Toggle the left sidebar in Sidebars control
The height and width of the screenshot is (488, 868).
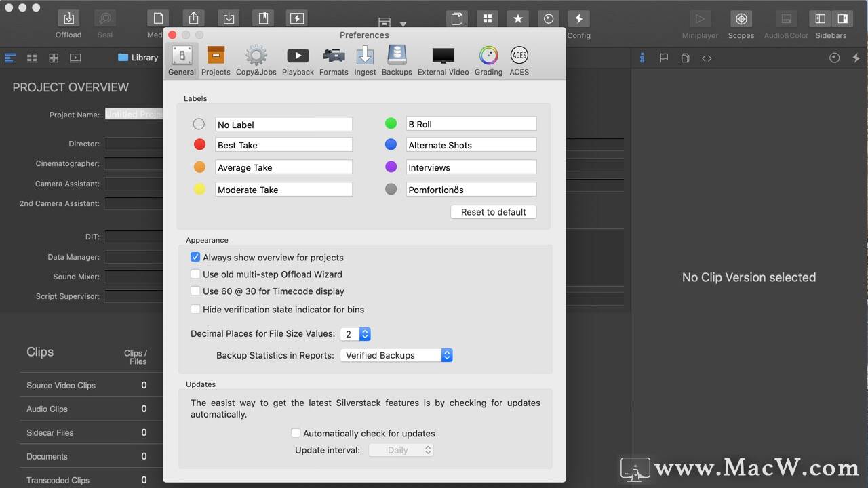[821, 19]
